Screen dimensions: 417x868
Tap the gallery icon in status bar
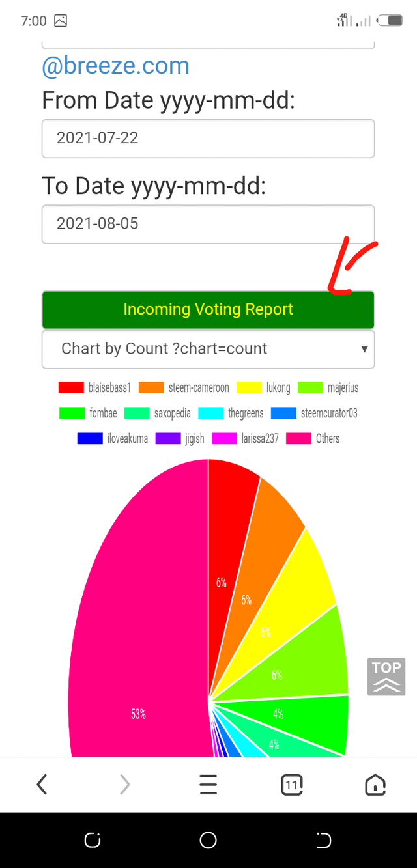click(x=61, y=21)
